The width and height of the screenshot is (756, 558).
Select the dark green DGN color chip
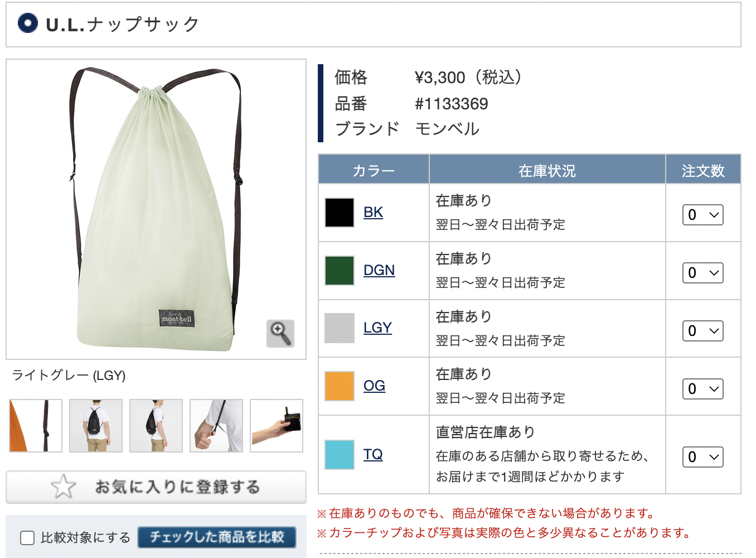pyautogui.click(x=340, y=271)
